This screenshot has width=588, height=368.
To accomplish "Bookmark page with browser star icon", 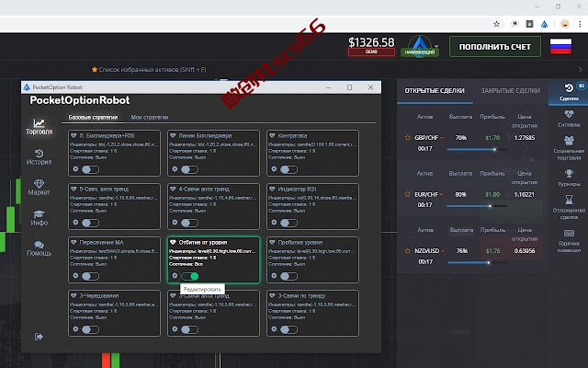I will click(496, 24).
